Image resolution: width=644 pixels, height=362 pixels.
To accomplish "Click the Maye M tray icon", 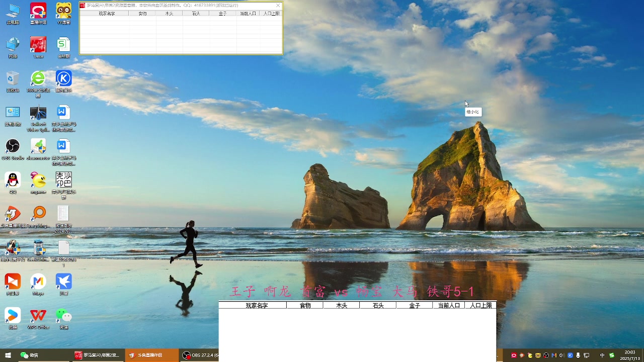I will 554,355.
